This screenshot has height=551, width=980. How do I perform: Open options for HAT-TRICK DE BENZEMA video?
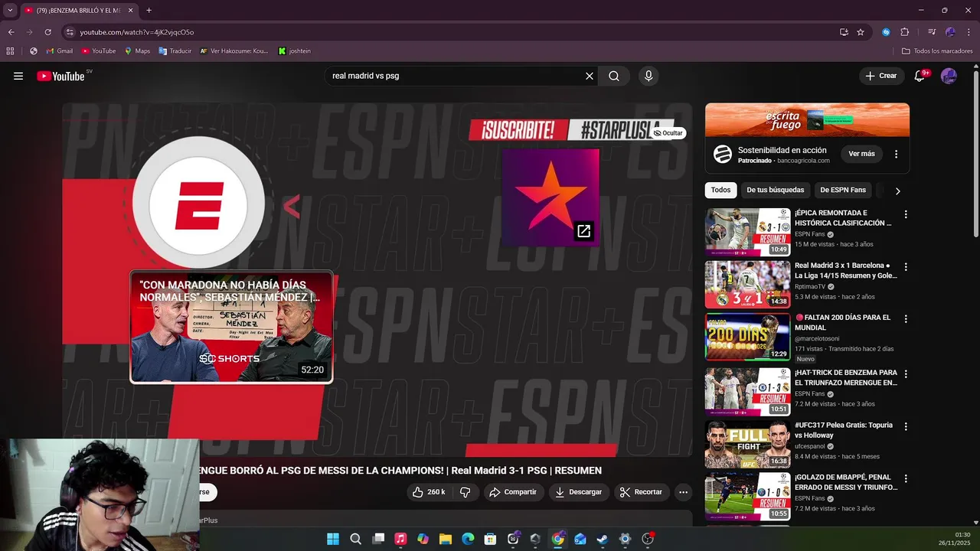[906, 374]
